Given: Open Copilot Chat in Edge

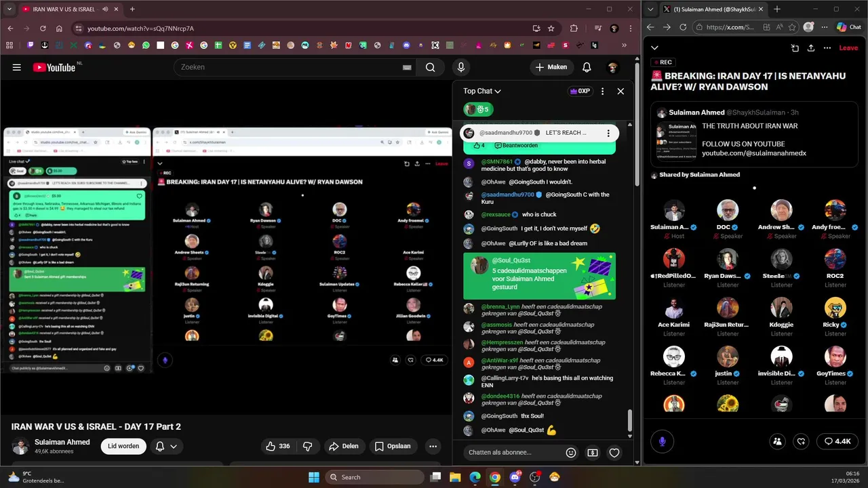Looking at the screenshot, I should [x=849, y=27].
